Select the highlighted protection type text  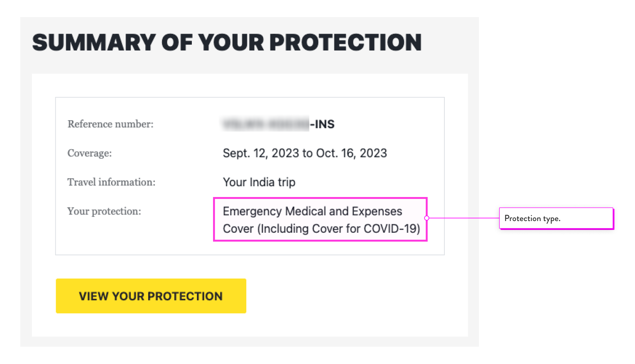(x=321, y=219)
